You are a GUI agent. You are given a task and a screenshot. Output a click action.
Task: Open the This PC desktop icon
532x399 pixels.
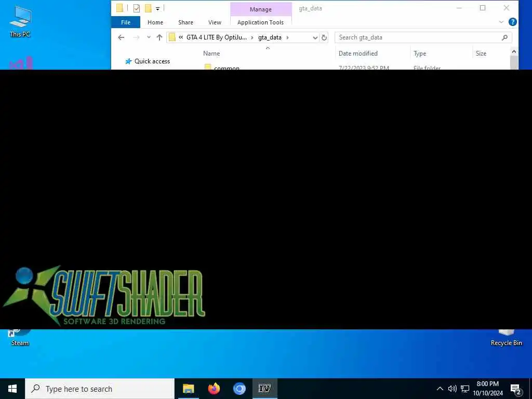[x=20, y=21]
